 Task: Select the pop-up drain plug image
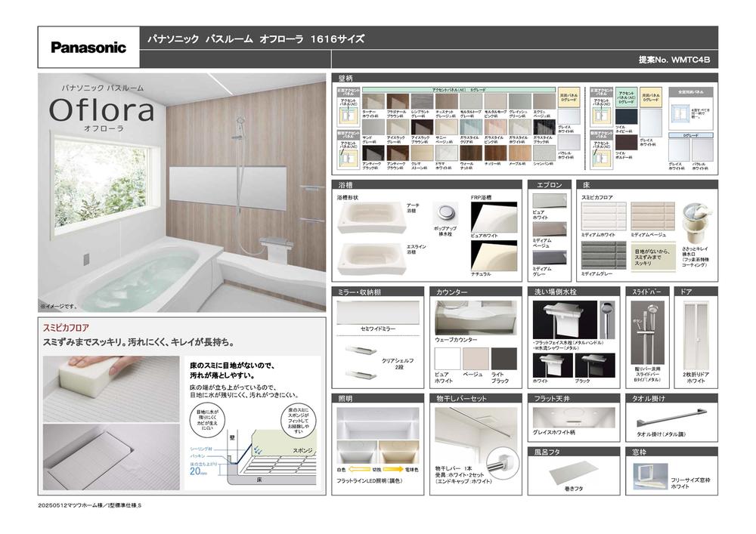point(447,211)
